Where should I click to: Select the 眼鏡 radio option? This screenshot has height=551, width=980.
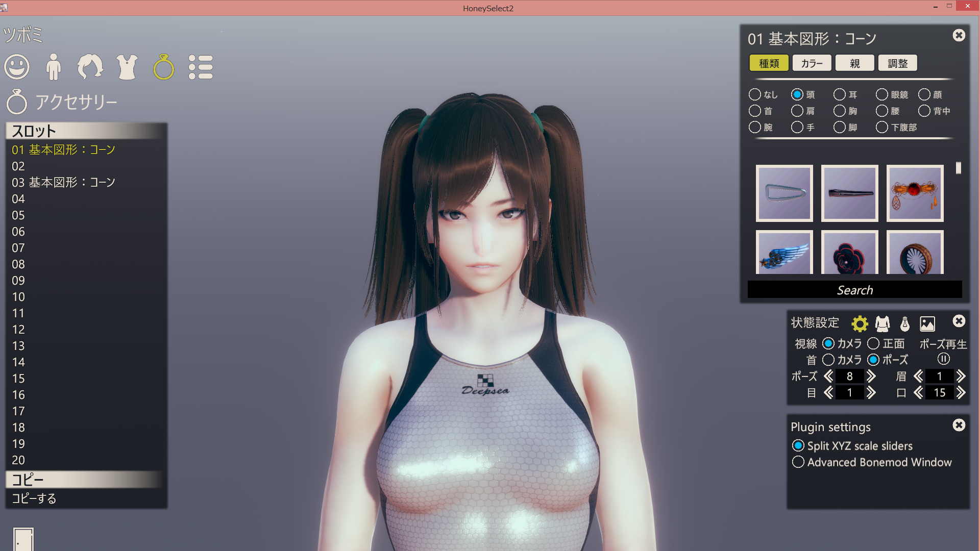(x=882, y=94)
